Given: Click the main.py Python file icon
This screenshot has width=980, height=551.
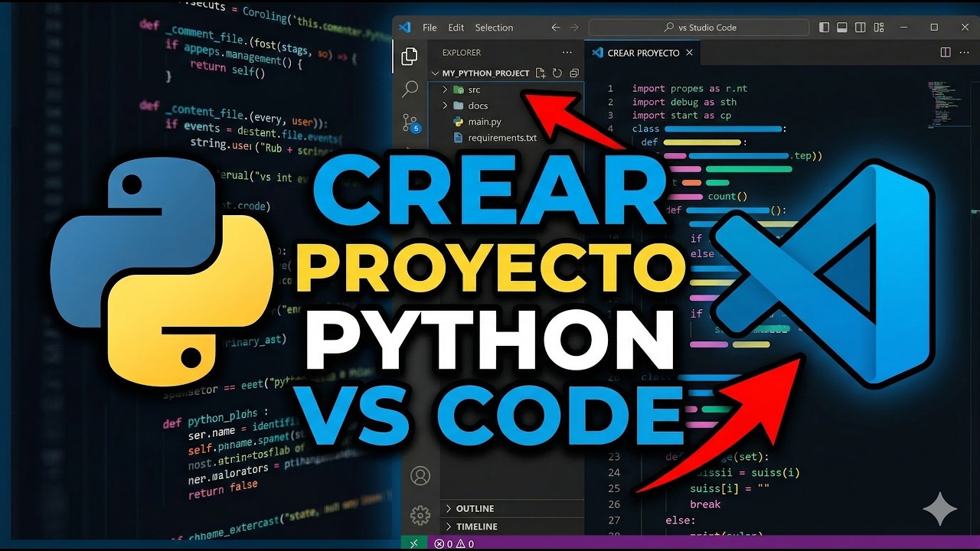Looking at the screenshot, I should pos(458,122).
